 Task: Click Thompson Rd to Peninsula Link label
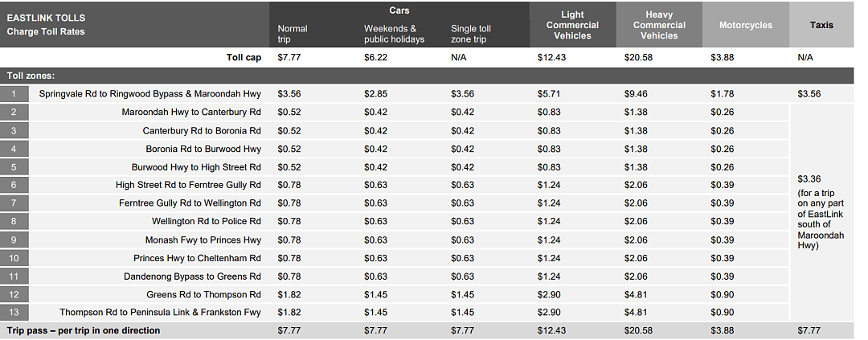pyautogui.click(x=161, y=313)
